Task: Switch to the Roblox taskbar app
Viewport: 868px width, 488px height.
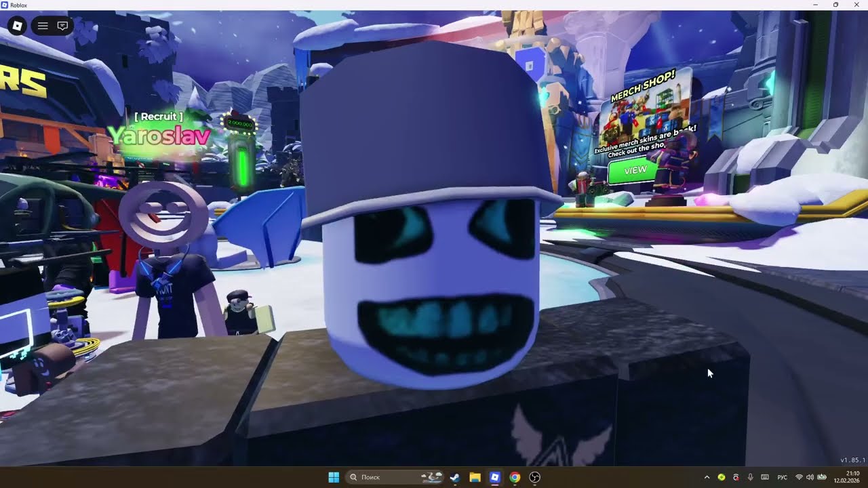Action: pos(495,477)
